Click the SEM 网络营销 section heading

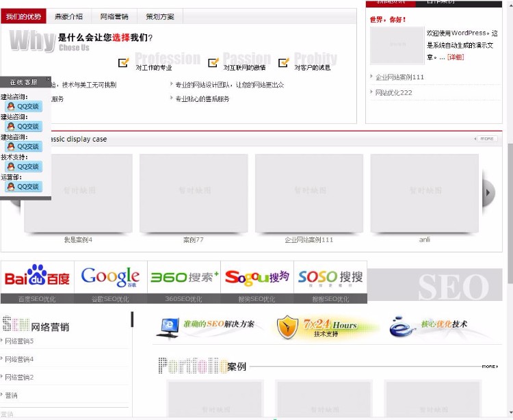(36, 324)
